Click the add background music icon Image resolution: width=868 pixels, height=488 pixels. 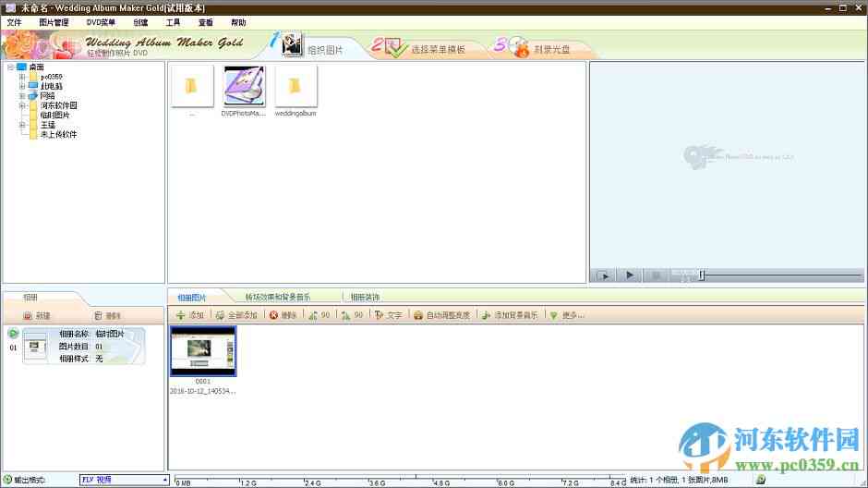coord(486,315)
